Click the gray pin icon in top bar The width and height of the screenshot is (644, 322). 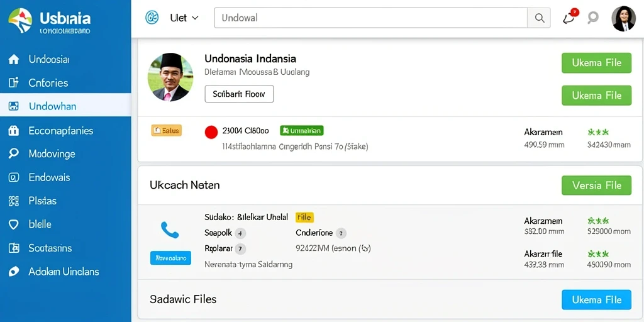point(592,18)
